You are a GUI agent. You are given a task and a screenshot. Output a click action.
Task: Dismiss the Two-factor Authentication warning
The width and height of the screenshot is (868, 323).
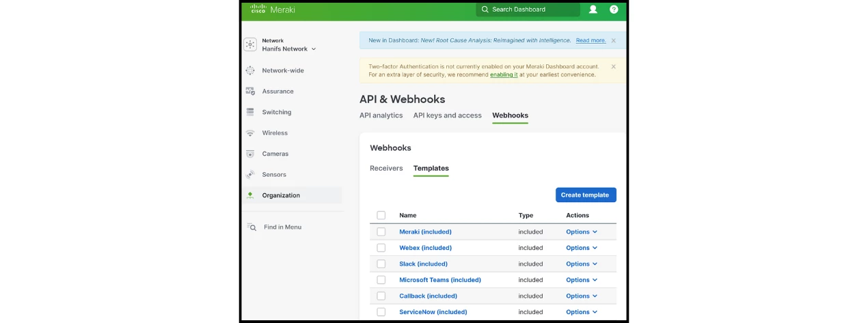pyautogui.click(x=613, y=66)
